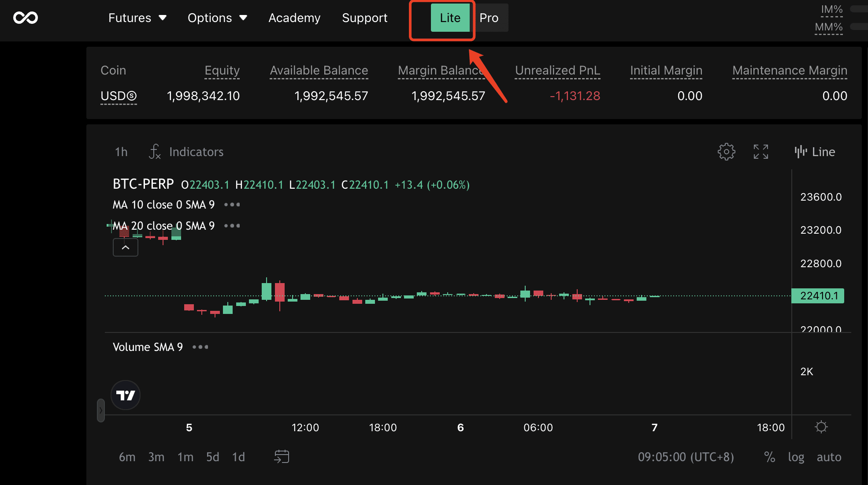Open Academy page
The image size is (868, 485).
click(294, 18)
